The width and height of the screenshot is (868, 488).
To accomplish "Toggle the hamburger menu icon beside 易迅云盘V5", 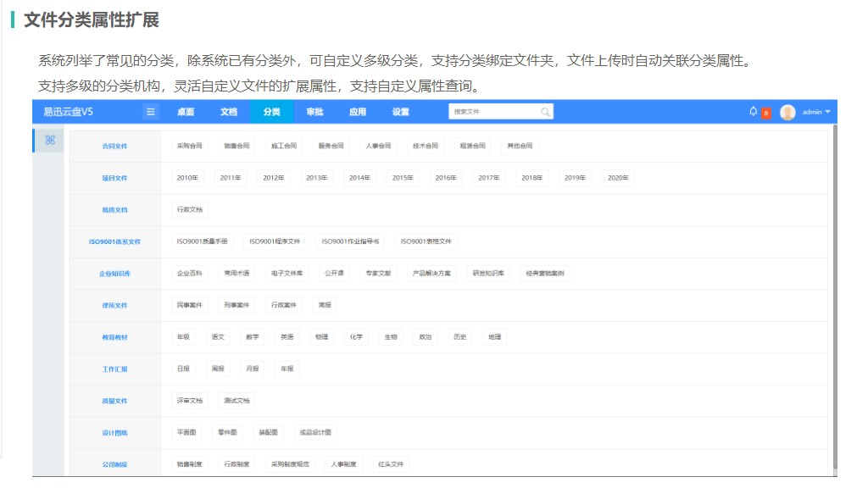I will (x=151, y=112).
